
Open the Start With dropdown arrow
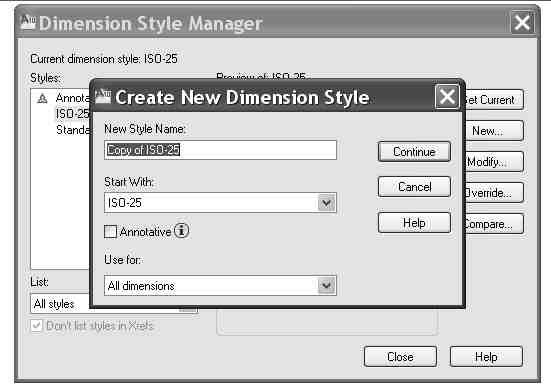pyautogui.click(x=326, y=203)
